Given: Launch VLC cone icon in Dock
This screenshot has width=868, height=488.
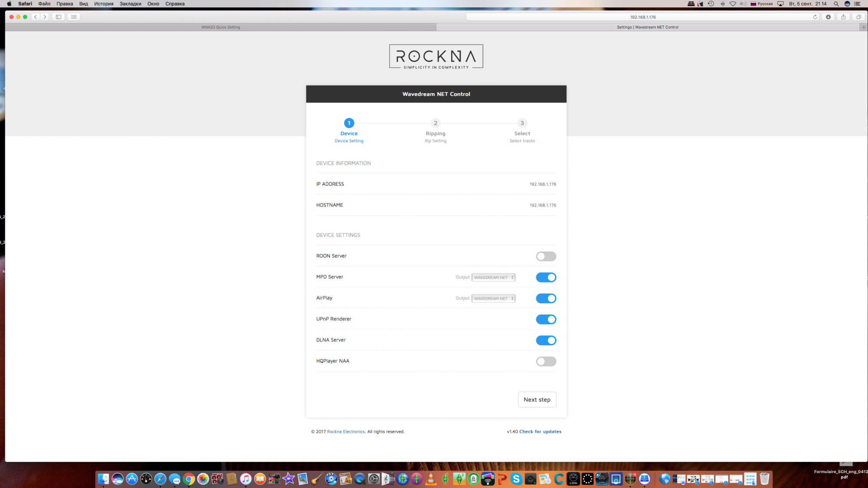Looking at the screenshot, I should tap(431, 479).
